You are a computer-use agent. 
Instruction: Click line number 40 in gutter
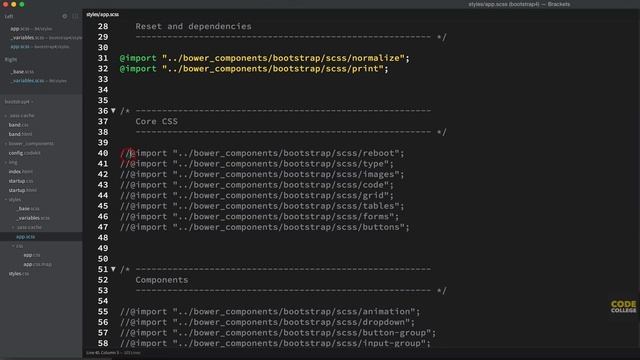(103, 153)
